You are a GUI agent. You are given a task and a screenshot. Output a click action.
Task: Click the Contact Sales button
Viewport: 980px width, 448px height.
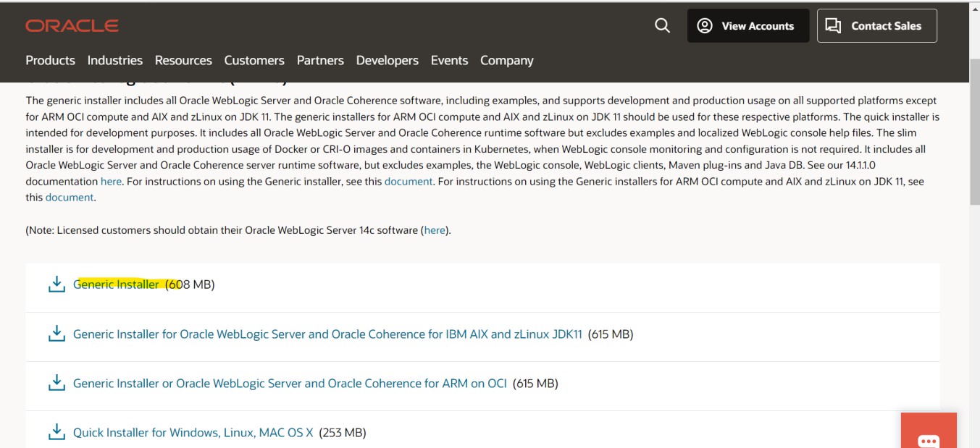click(x=876, y=26)
